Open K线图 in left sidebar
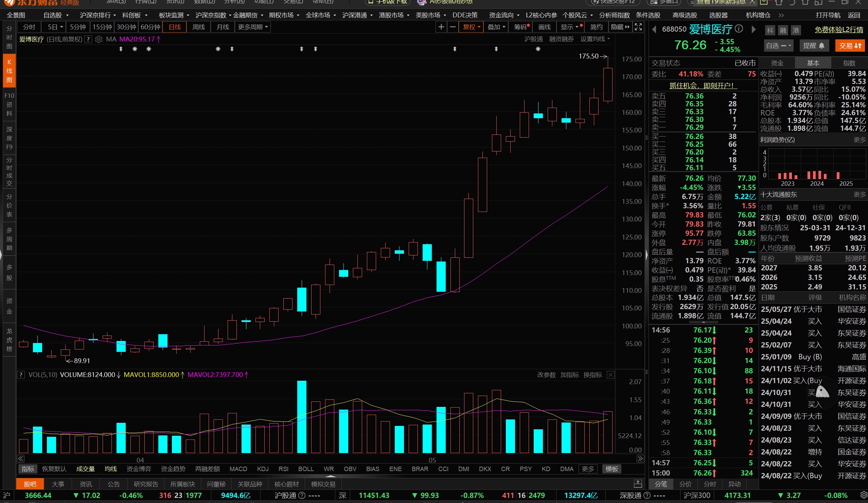 9,71
